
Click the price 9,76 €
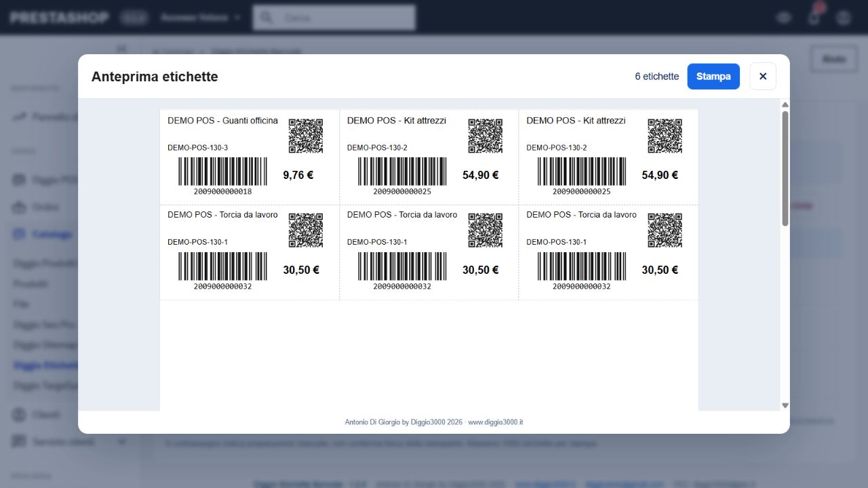[298, 175]
